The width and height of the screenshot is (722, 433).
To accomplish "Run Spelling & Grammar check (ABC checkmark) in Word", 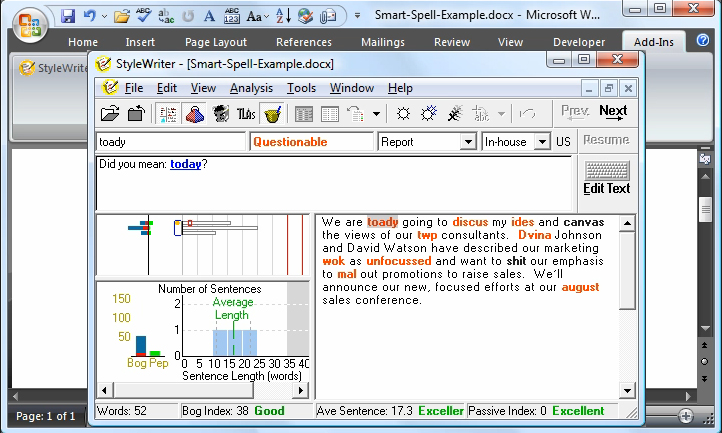I will (x=144, y=16).
